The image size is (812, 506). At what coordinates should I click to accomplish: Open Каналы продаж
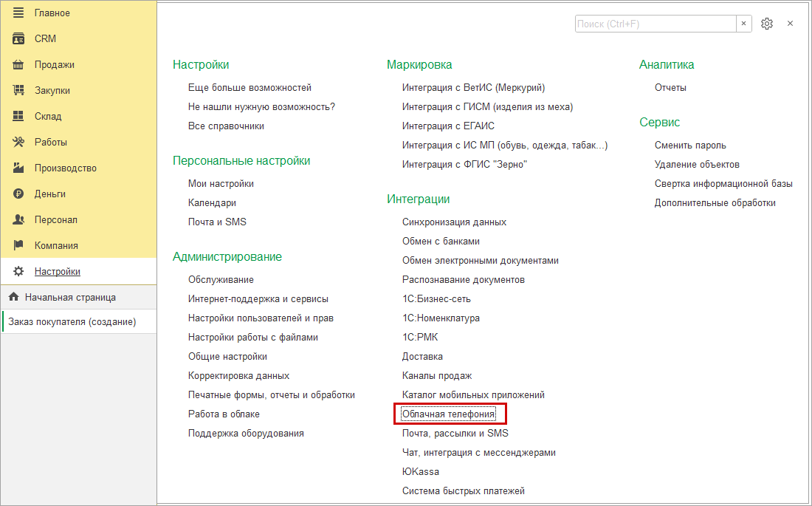pos(436,375)
